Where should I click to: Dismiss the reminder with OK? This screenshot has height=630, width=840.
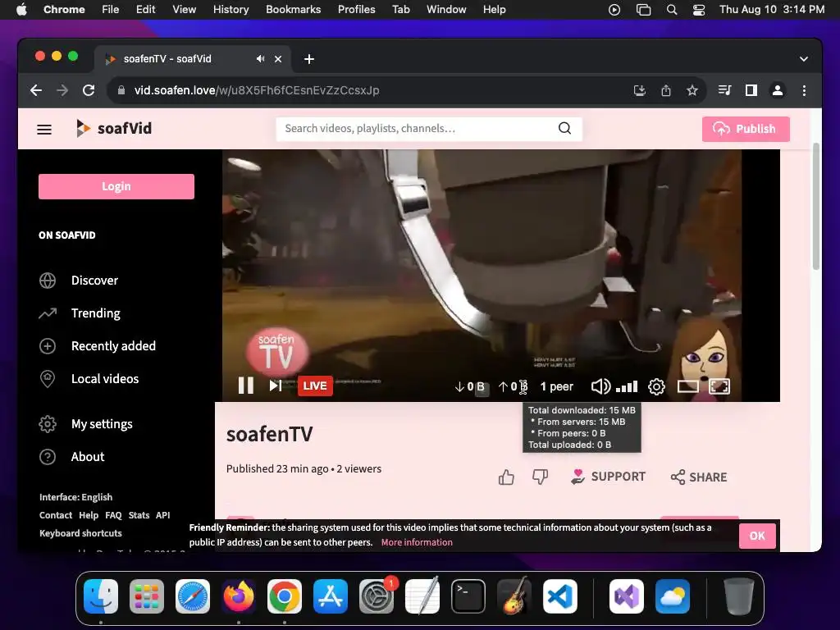(x=757, y=536)
